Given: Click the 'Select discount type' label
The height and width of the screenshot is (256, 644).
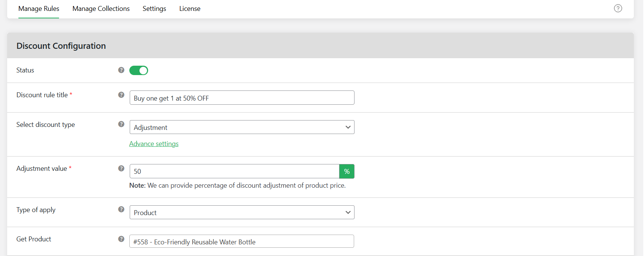Looking at the screenshot, I should click(x=45, y=125).
